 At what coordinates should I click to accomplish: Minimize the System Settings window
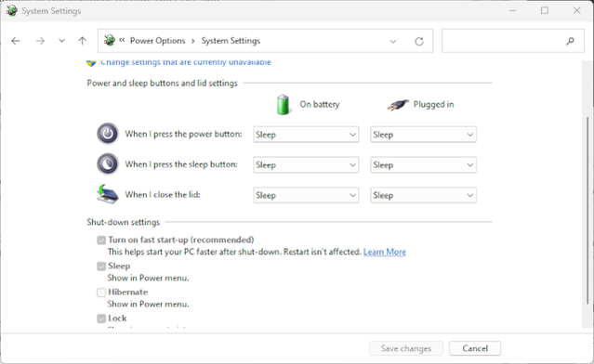point(512,10)
